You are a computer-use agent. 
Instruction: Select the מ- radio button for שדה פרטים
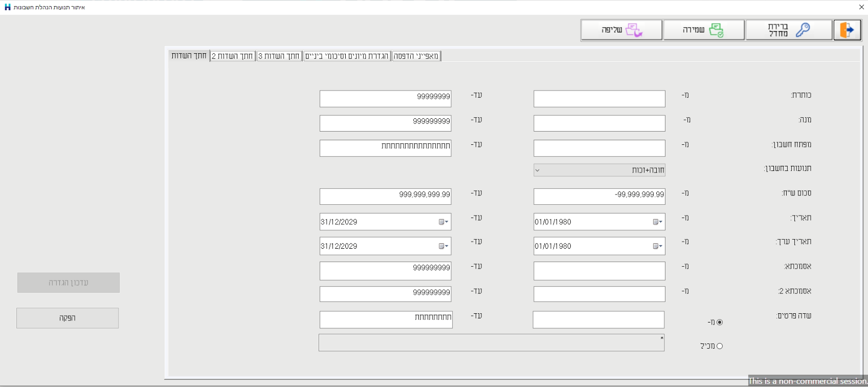(720, 322)
